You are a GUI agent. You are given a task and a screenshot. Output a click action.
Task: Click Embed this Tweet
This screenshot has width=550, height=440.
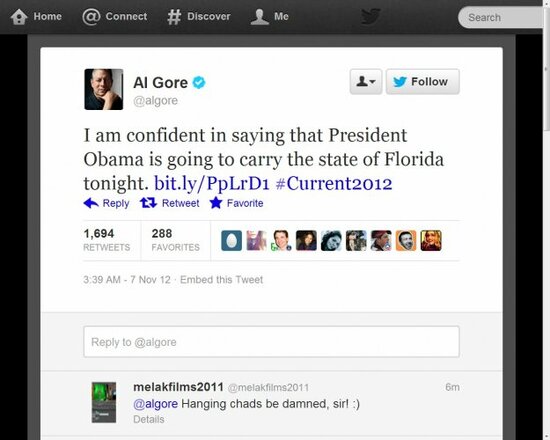pos(221,280)
